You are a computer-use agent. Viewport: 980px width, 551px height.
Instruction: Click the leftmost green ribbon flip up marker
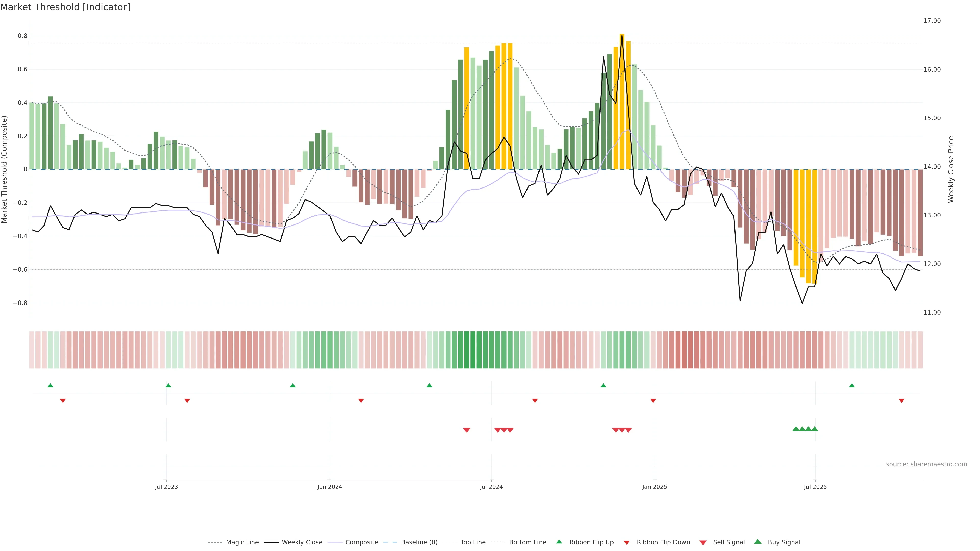(50, 386)
